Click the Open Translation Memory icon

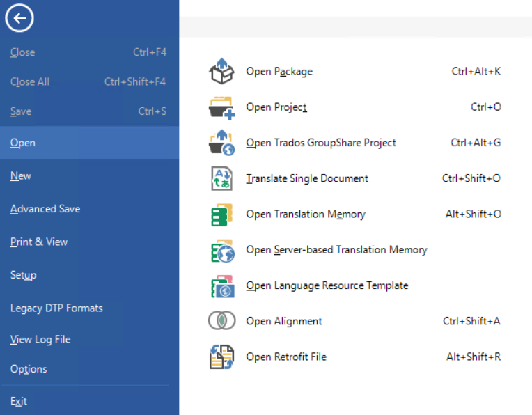click(x=221, y=214)
